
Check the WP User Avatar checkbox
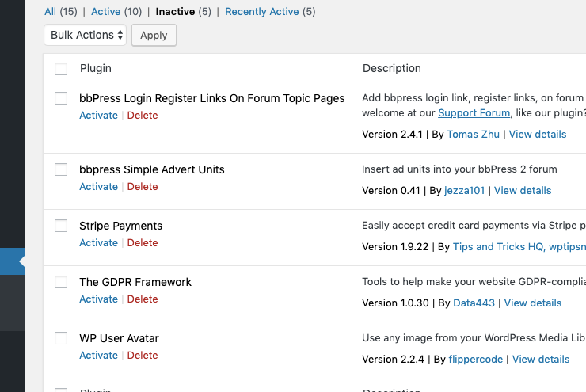click(x=61, y=338)
